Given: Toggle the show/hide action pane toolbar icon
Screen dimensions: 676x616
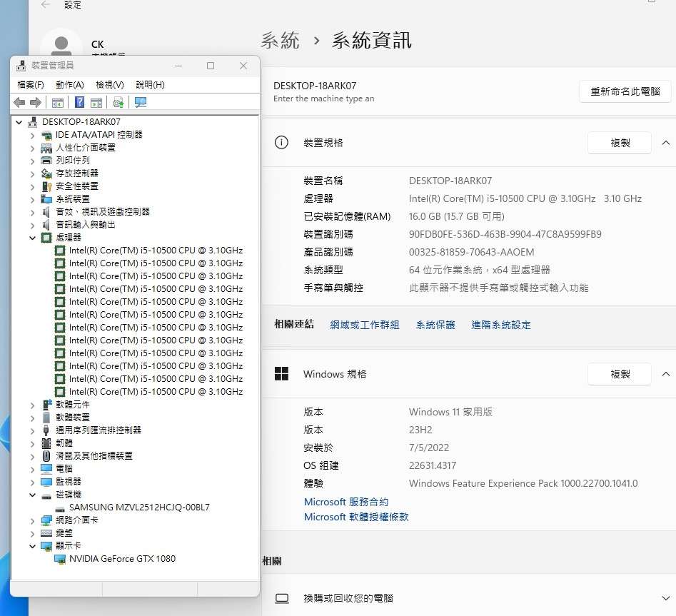Looking at the screenshot, I should [x=96, y=102].
